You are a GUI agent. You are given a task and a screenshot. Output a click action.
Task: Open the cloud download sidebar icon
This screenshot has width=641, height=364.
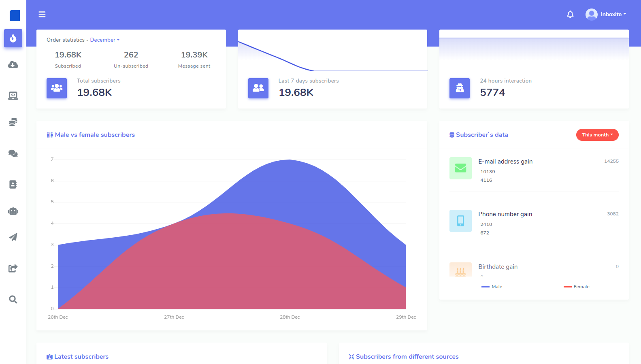(13, 65)
